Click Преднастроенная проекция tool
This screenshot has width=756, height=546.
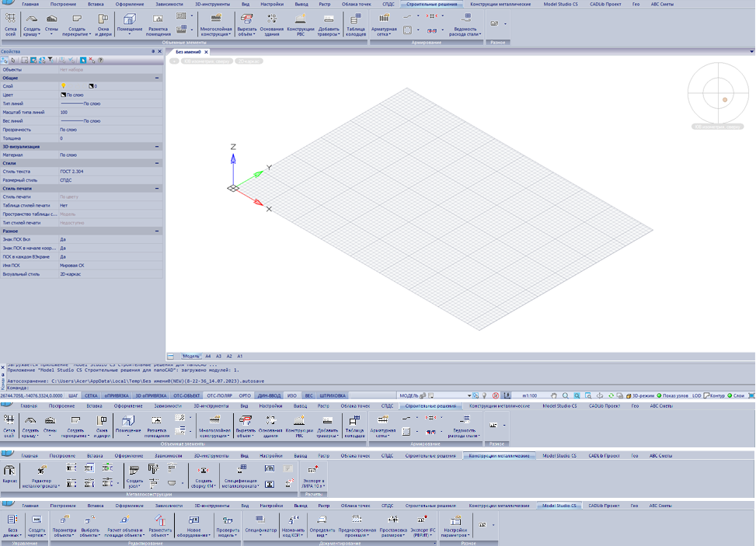coord(357,525)
